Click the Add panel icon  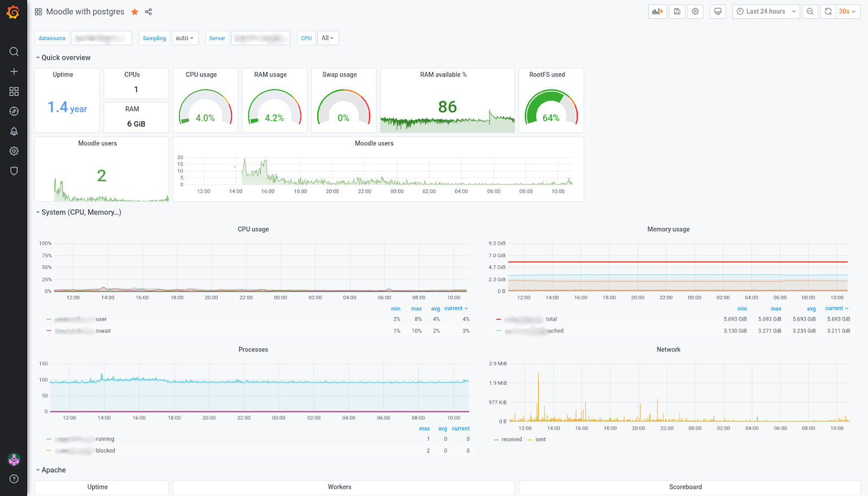(658, 11)
